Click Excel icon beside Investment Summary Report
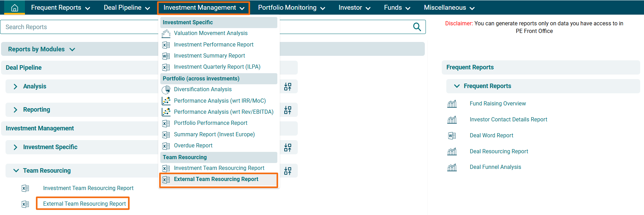The image size is (644, 215). 166,56
